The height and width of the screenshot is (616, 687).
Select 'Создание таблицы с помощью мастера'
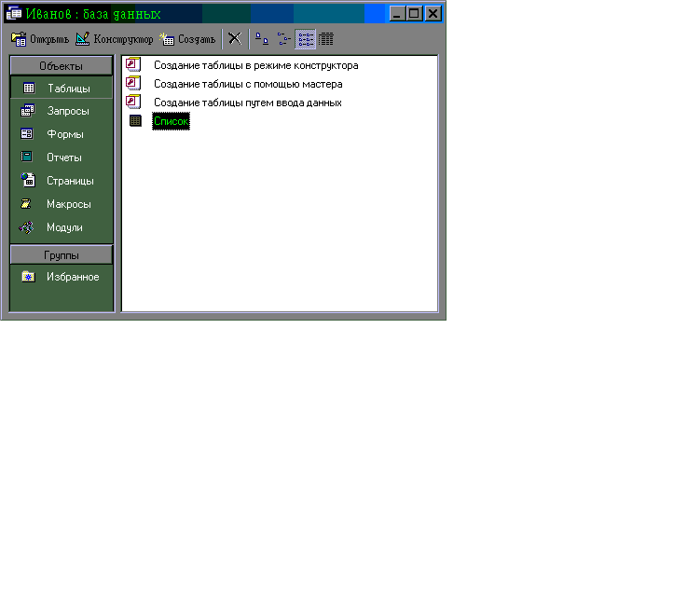(248, 84)
